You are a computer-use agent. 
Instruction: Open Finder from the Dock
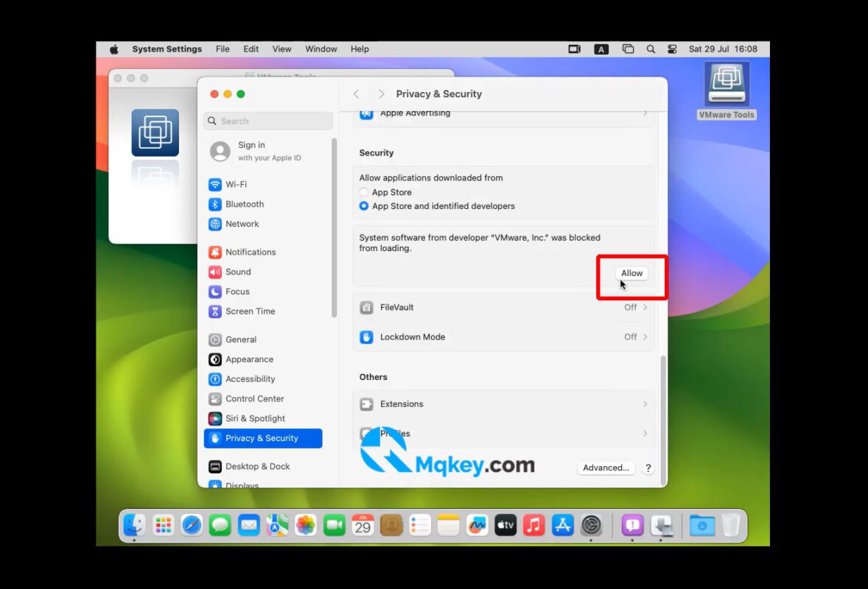(x=135, y=525)
